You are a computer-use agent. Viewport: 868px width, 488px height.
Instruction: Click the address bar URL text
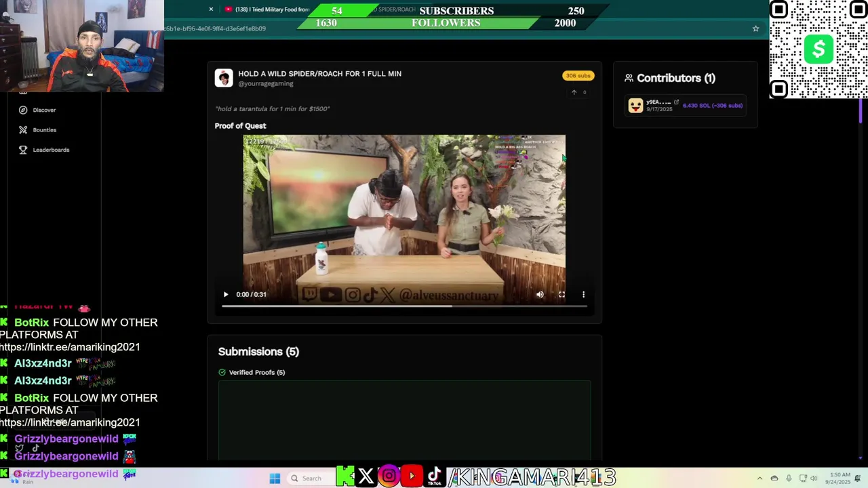tap(214, 28)
